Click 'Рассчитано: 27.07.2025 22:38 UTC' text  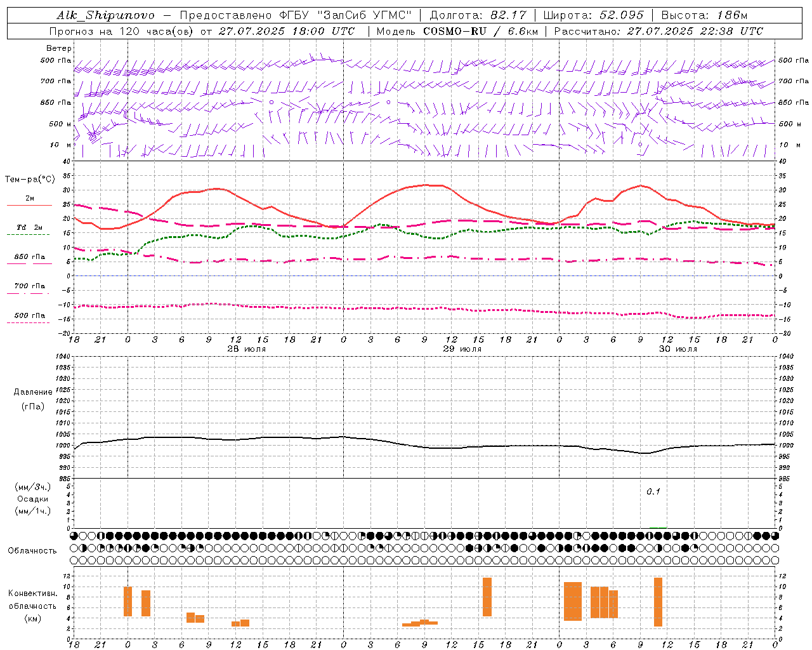658,31
